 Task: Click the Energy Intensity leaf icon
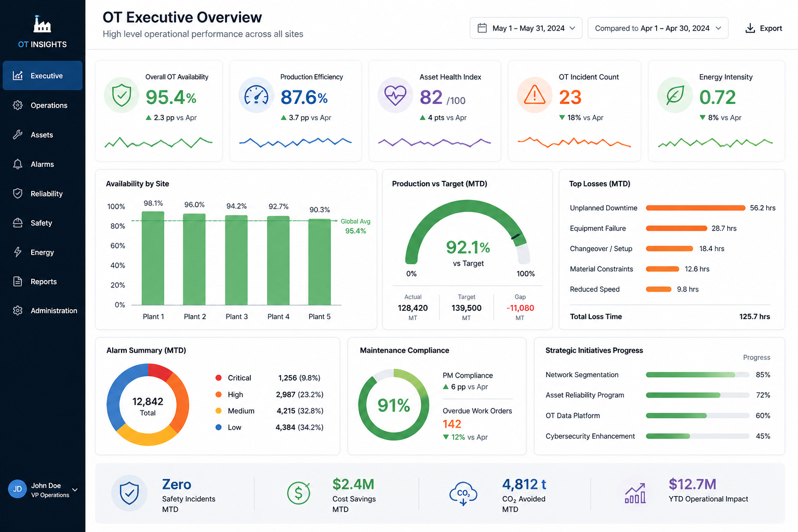[x=675, y=95]
